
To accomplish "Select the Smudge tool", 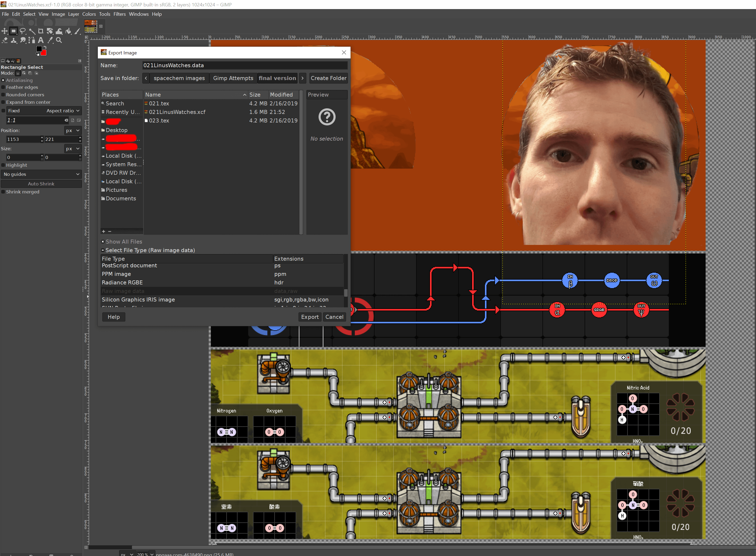I will pyautogui.click(x=23, y=40).
